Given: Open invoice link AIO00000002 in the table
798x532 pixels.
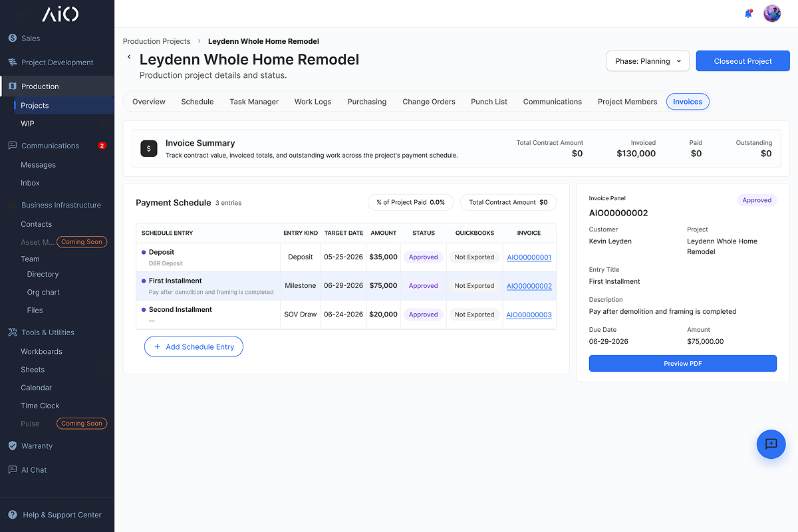Looking at the screenshot, I should tap(529, 286).
